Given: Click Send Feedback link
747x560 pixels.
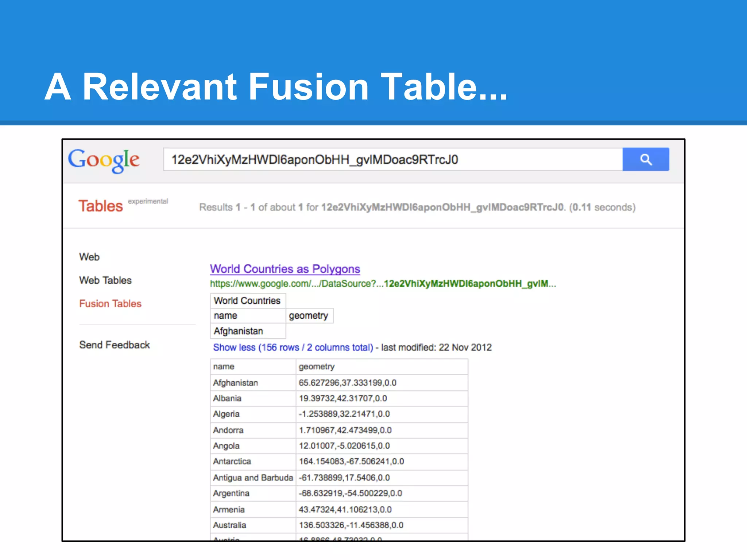Looking at the screenshot, I should [x=115, y=345].
